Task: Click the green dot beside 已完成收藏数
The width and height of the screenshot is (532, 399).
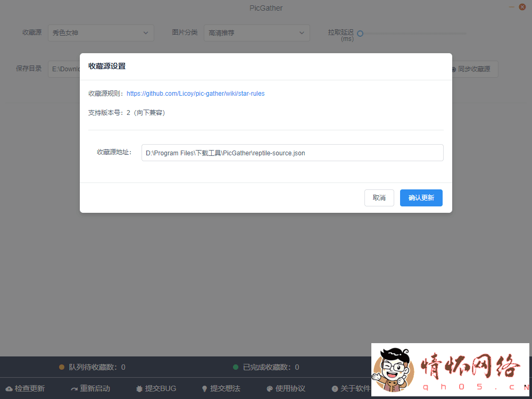Action: point(236,367)
